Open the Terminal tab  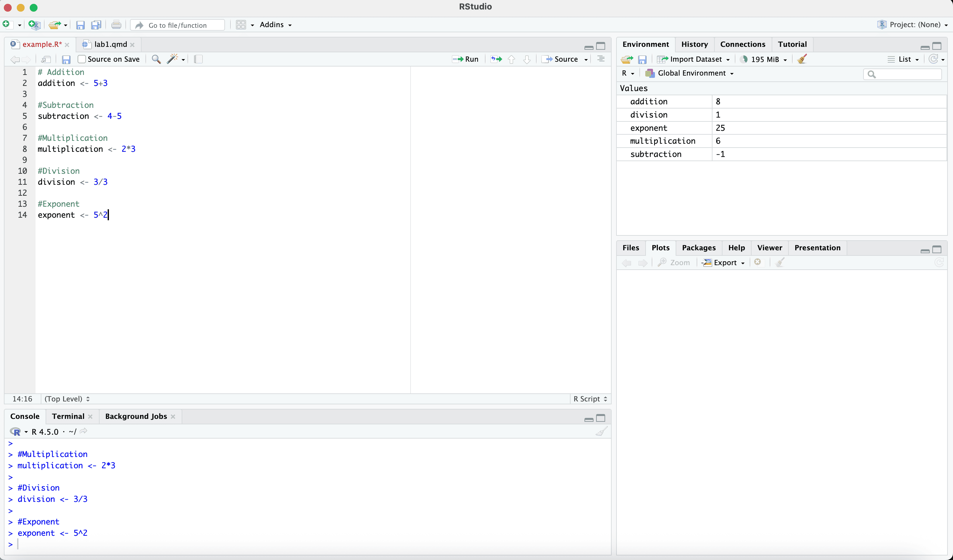(68, 416)
